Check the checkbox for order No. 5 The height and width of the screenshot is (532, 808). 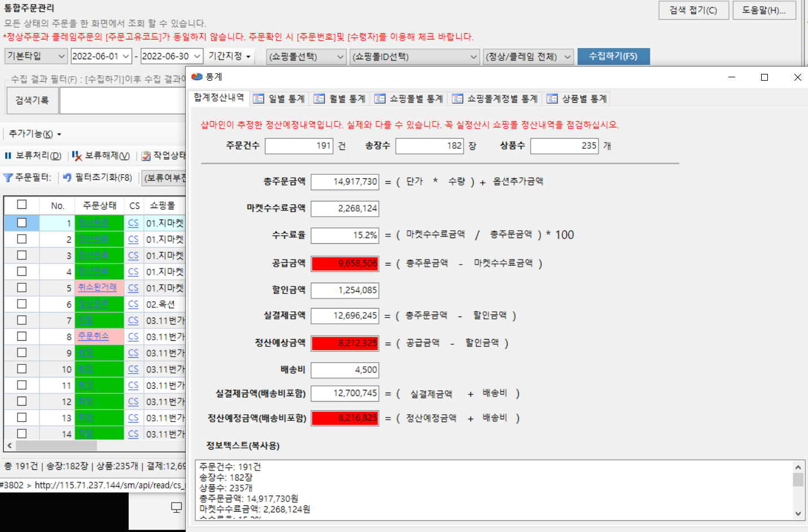tap(22, 288)
